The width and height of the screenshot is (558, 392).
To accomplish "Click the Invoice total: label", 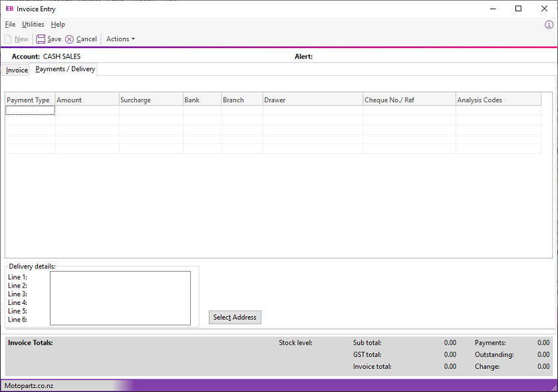I will tap(372, 366).
